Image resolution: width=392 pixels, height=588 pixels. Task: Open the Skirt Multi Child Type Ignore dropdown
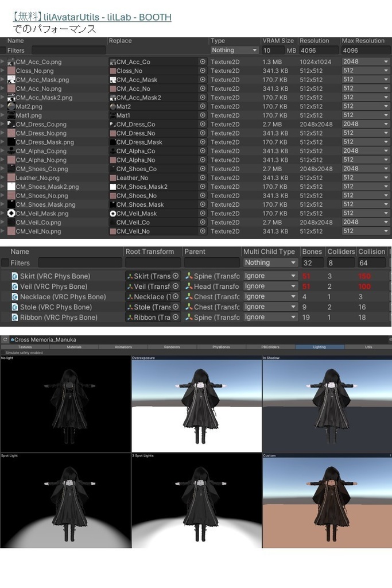pos(270,276)
